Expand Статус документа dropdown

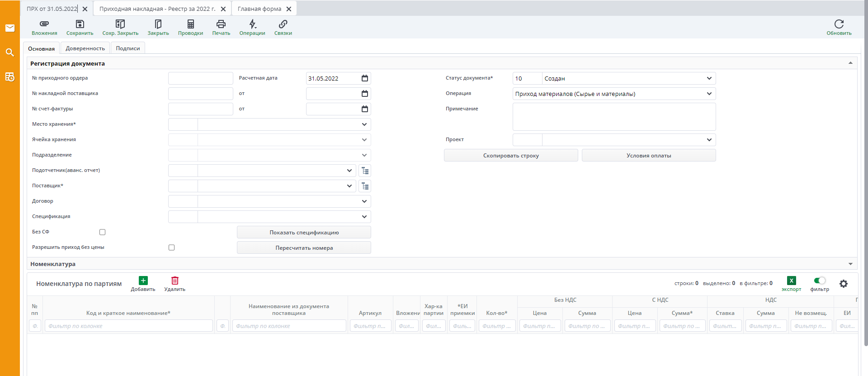point(709,78)
